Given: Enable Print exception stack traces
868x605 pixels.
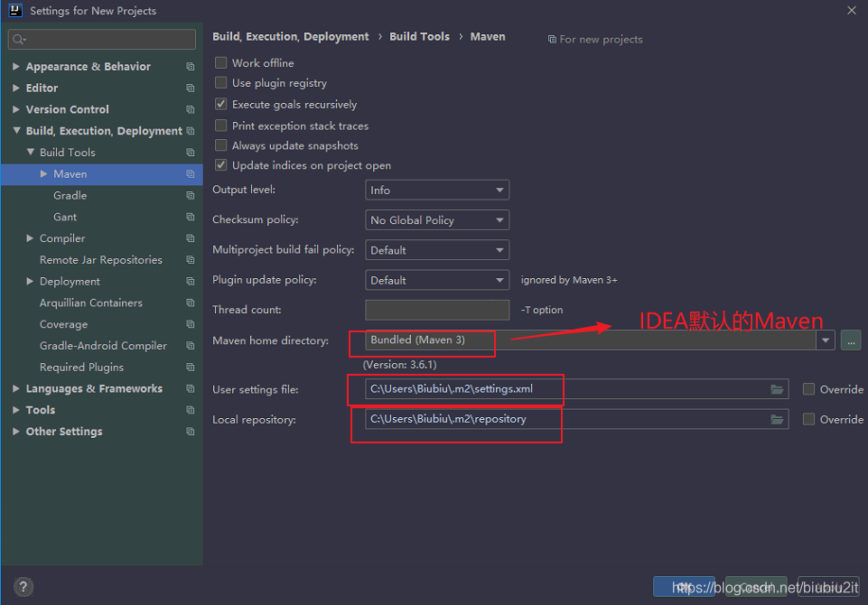Looking at the screenshot, I should tap(221, 126).
